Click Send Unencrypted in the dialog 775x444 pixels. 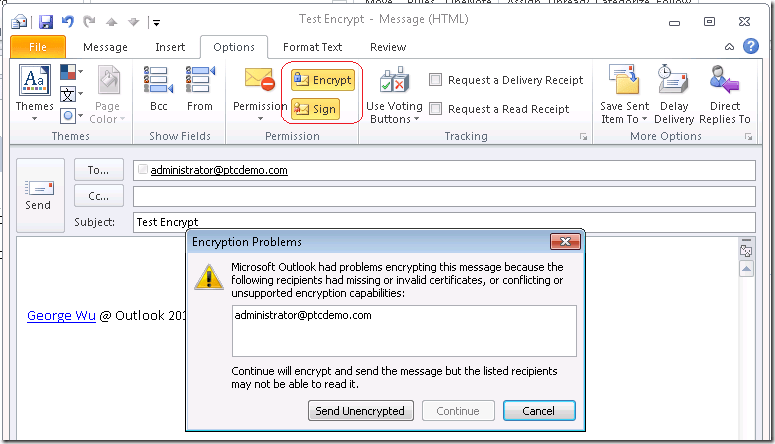click(360, 411)
